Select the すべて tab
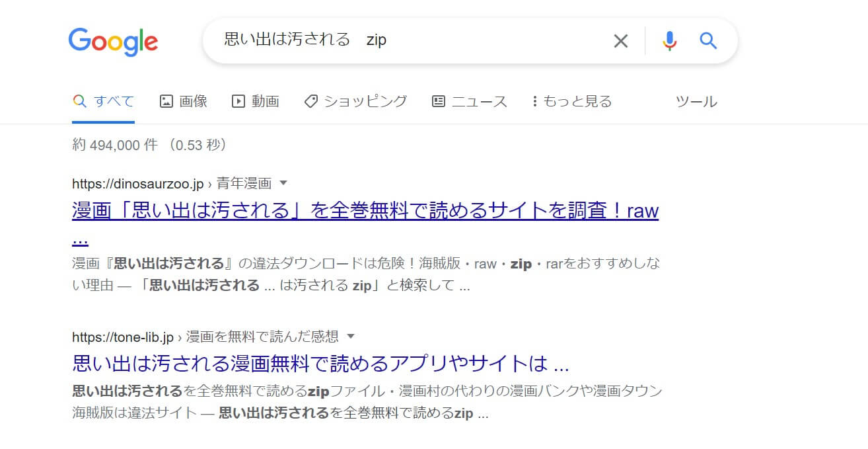The width and height of the screenshot is (868, 449). 103,101
